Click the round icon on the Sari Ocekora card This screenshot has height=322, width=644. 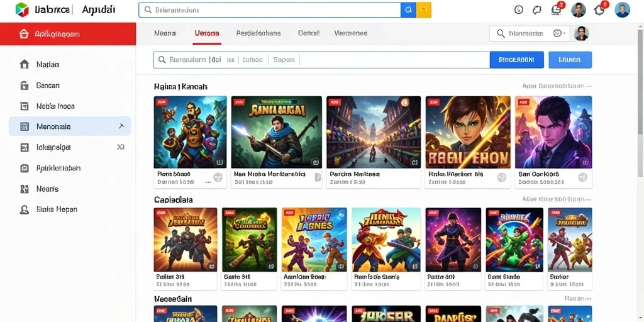[x=582, y=177]
